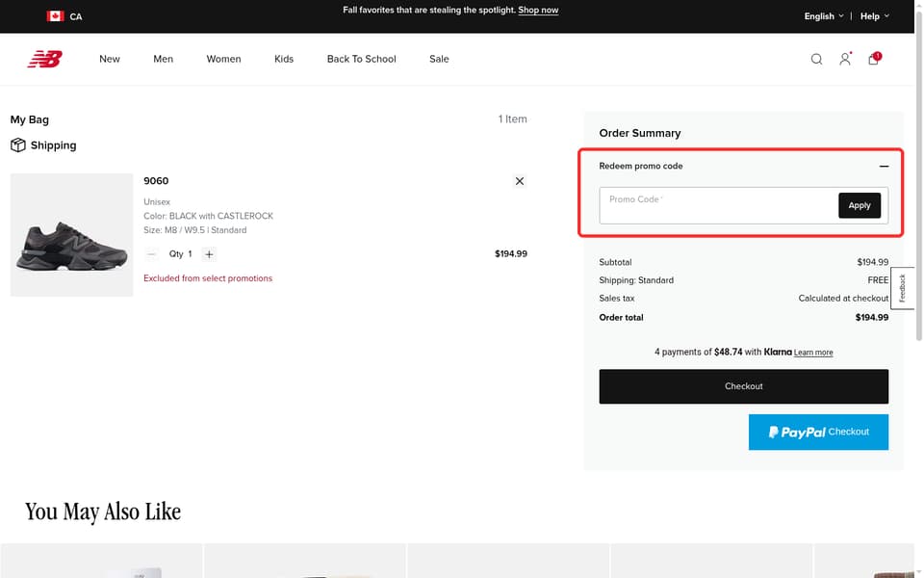Image resolution: width=924 pixels, height=578 pixels.
Task: Click the CA country label
Action: 76,16
